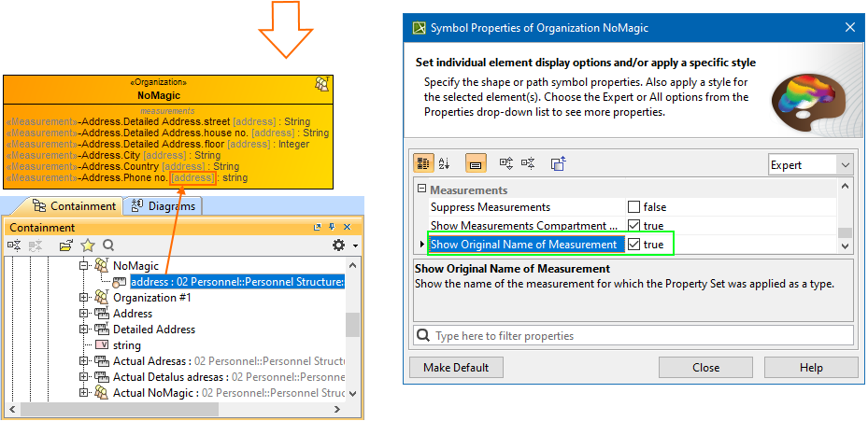This screenshot has height=421, width=868.
Task: Click the pin icon in Containment header
Action: coord(332,227)
